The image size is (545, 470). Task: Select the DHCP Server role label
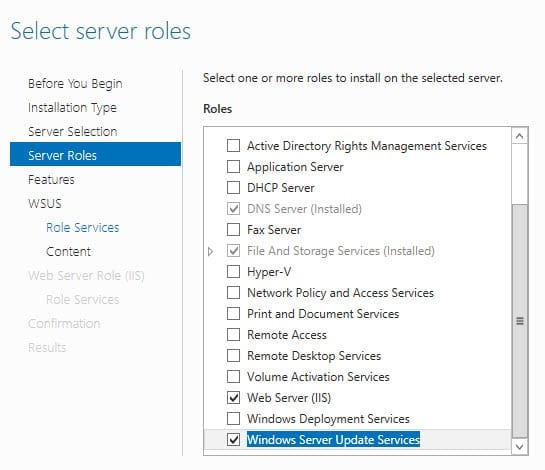click(x=280, y=187)
